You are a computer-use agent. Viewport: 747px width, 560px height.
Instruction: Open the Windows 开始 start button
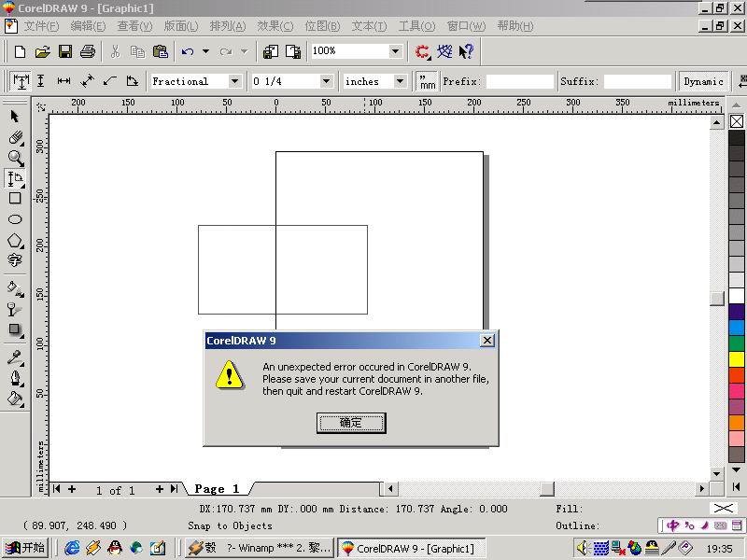coord(26,548)
